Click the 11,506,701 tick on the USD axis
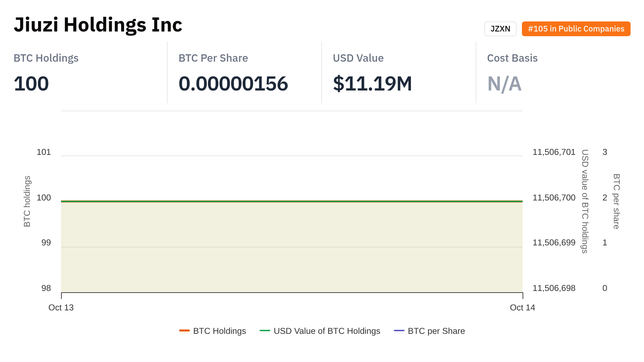 click(x=554, y=152)
